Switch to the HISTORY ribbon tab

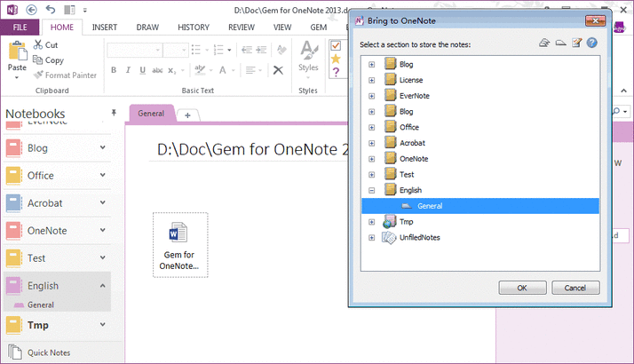194,28
